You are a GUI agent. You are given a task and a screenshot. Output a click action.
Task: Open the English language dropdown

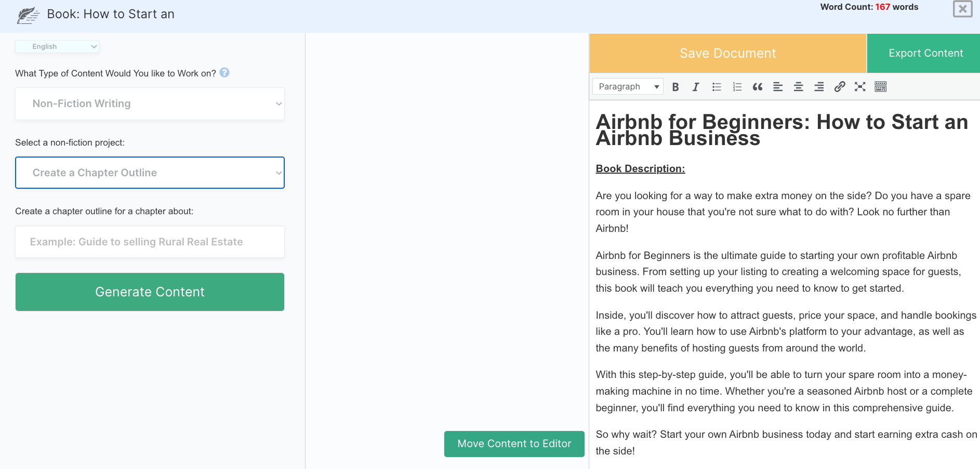point(57,46)
